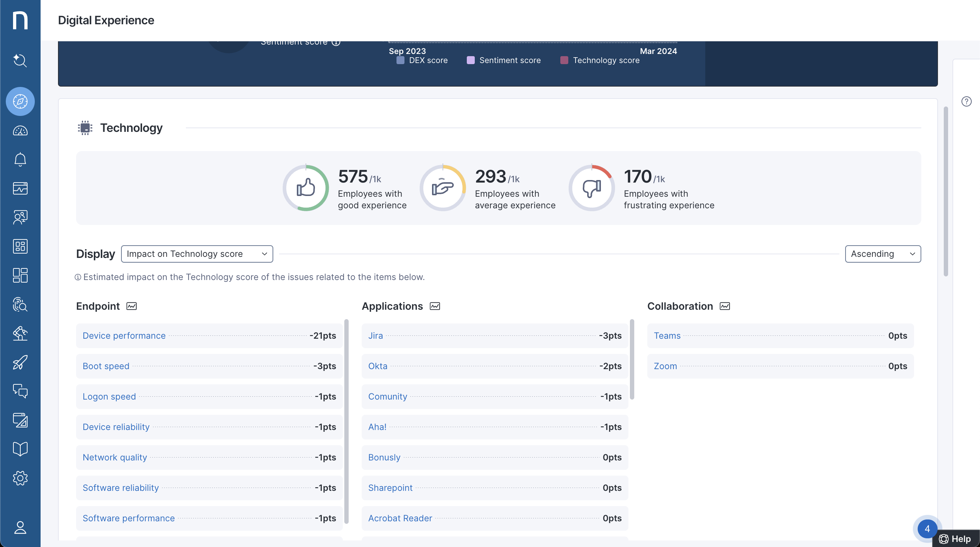Open Applications trend chart icon
980x547 pixels.
click(435, 306)
